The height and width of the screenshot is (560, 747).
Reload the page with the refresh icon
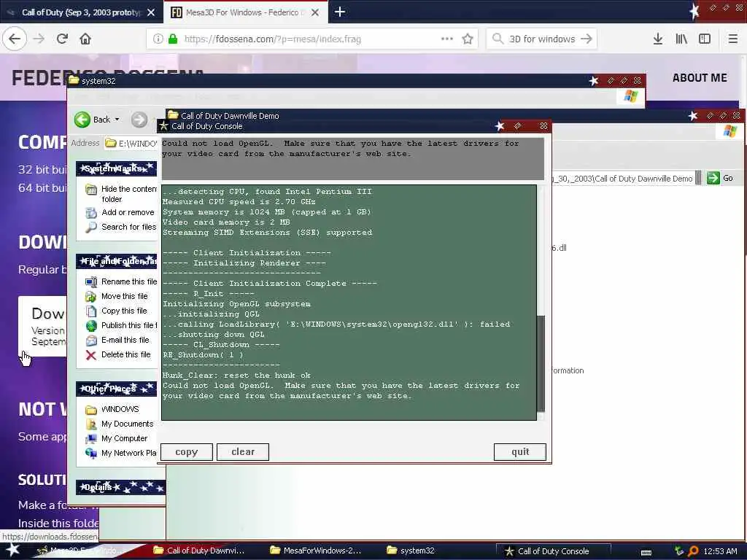click(x=62, y=39)
